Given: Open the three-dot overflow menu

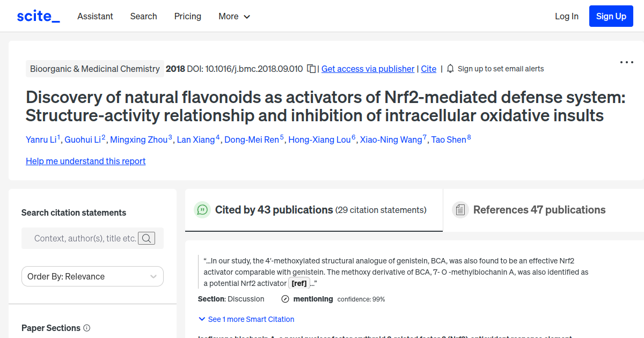Looking at the screenshot, I should click(x=626, y=62).
